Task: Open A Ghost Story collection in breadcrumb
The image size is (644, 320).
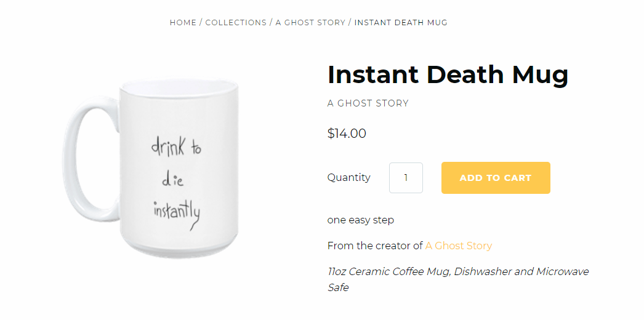Action: point(310,23)
